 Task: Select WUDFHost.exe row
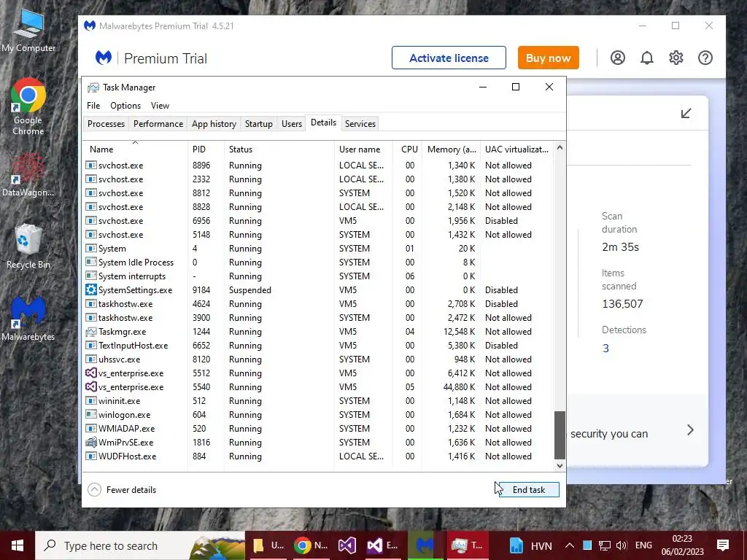tap(318, 456)
